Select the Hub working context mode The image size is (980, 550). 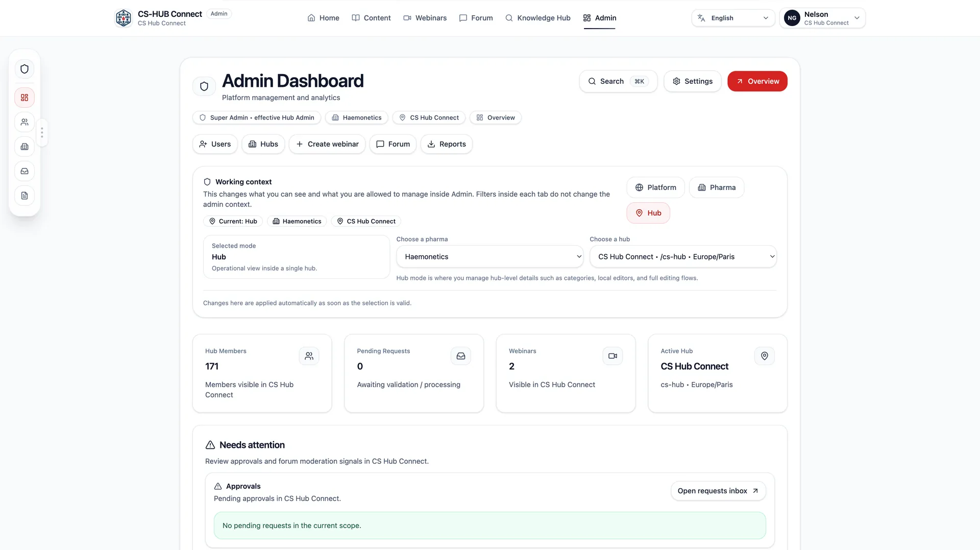648,213
